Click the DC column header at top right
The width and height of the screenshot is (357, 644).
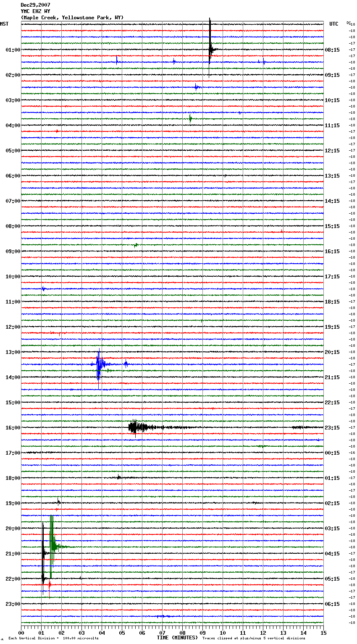[x=349, y=23]
